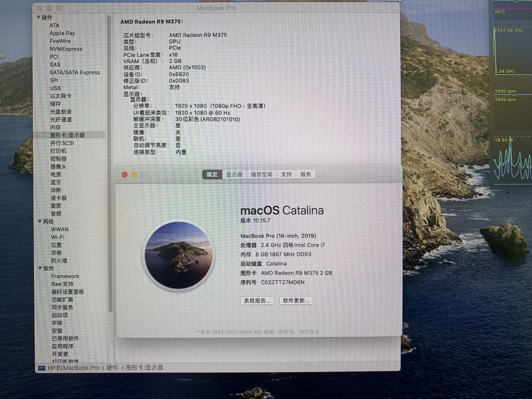
Task: Open the 支持 tab
Action: [x=286, y=174]
